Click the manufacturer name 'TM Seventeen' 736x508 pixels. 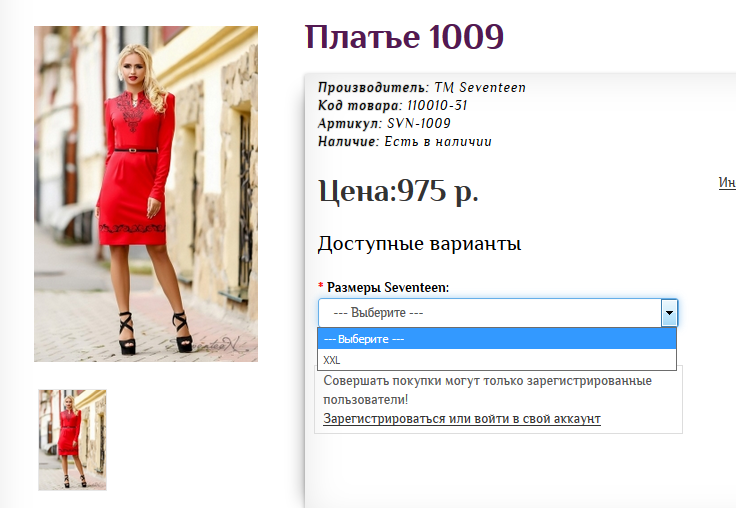(479, 88)
